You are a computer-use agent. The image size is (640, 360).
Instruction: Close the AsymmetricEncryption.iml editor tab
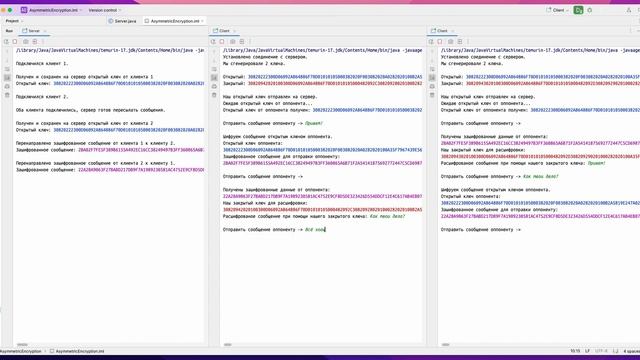[x=202, y=21]
